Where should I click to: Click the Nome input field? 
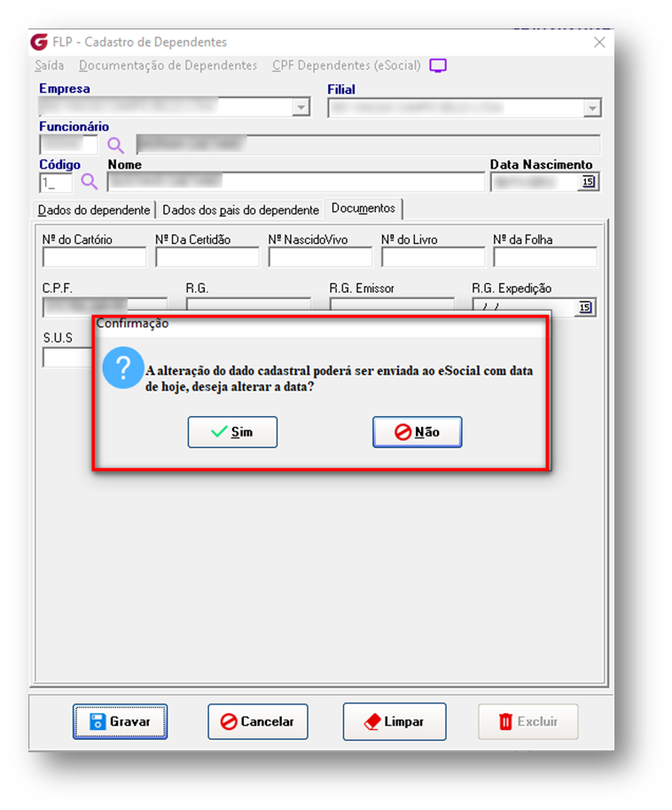pyautogui.click(x=296, y=182)
